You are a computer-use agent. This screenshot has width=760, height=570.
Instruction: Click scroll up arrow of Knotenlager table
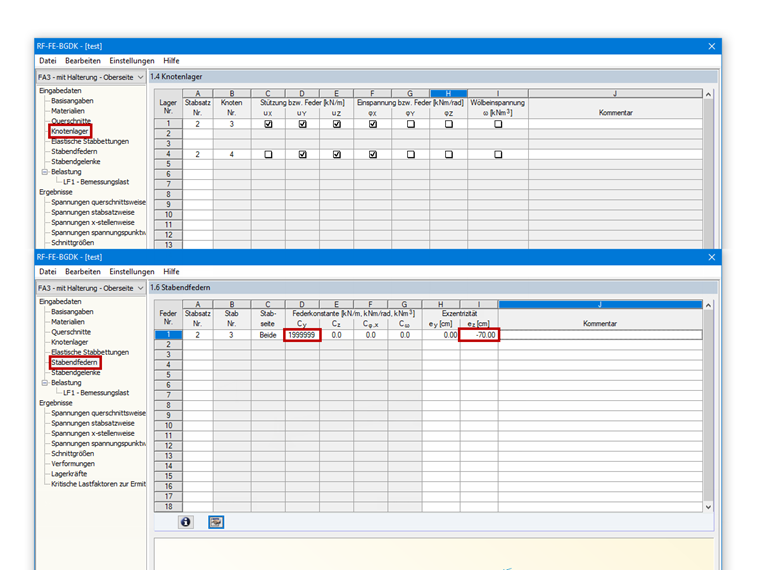coord(708,95)
